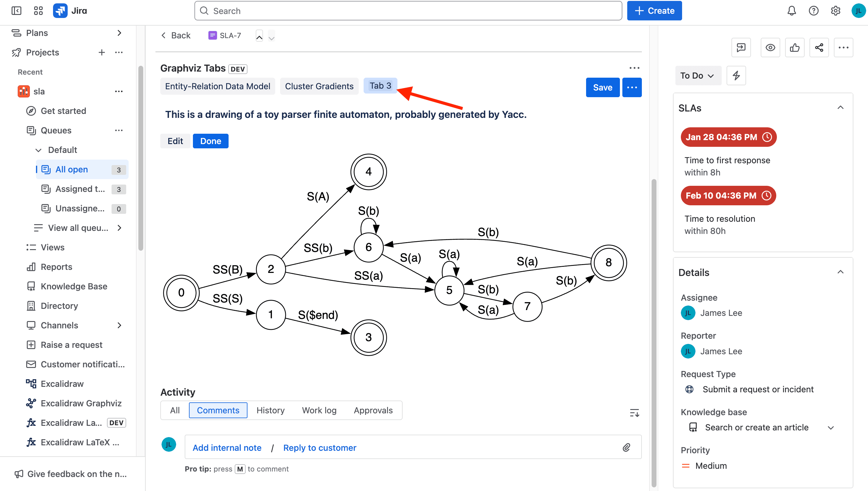Go to Jira home via logo
Screen dimensions: 868x491
pyautogui.click(x=70, y=11)
